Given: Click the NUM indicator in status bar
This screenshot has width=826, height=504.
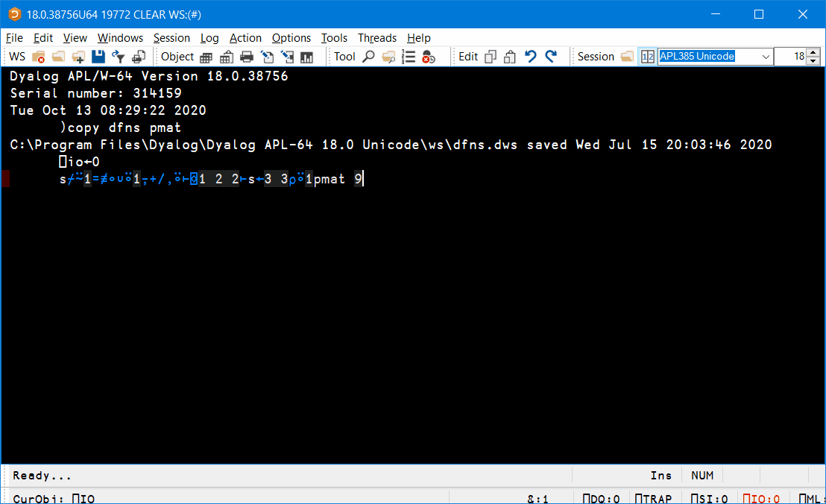Looking at the screenshot, I should coord(702,476).
